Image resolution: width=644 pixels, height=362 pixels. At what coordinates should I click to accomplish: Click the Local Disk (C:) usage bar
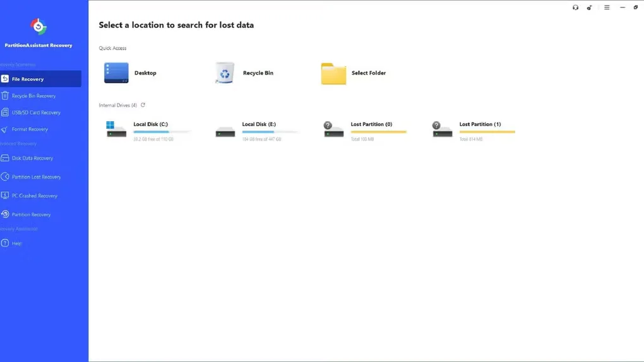click(162, 132)
